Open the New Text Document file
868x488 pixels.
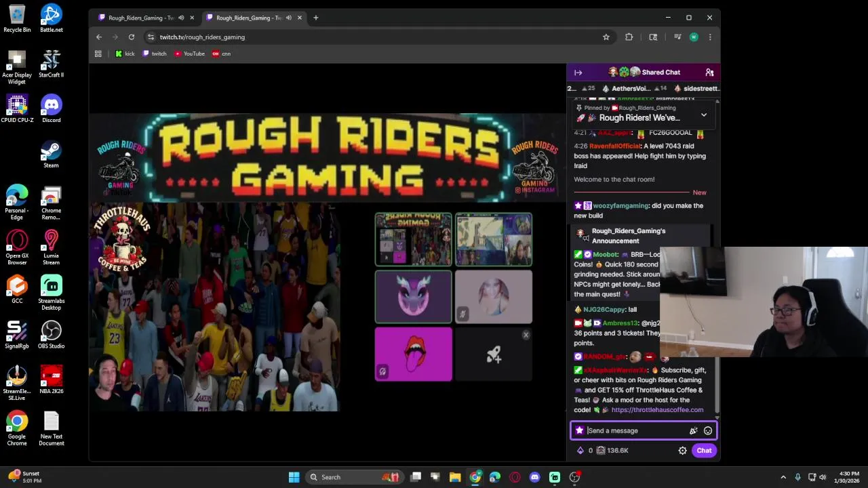(51, 428)
